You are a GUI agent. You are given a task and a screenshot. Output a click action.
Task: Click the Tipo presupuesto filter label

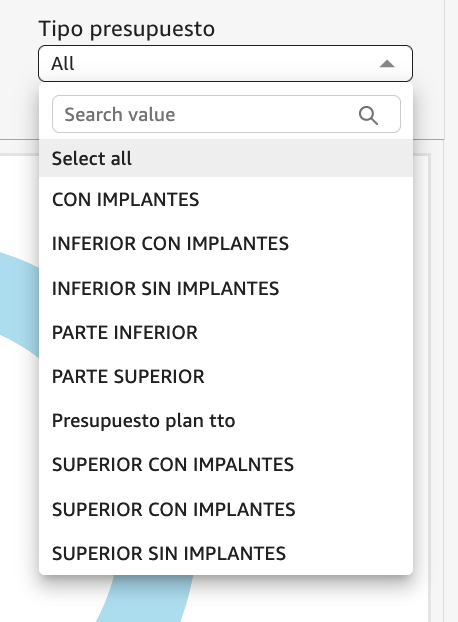[x=127, y=29]
